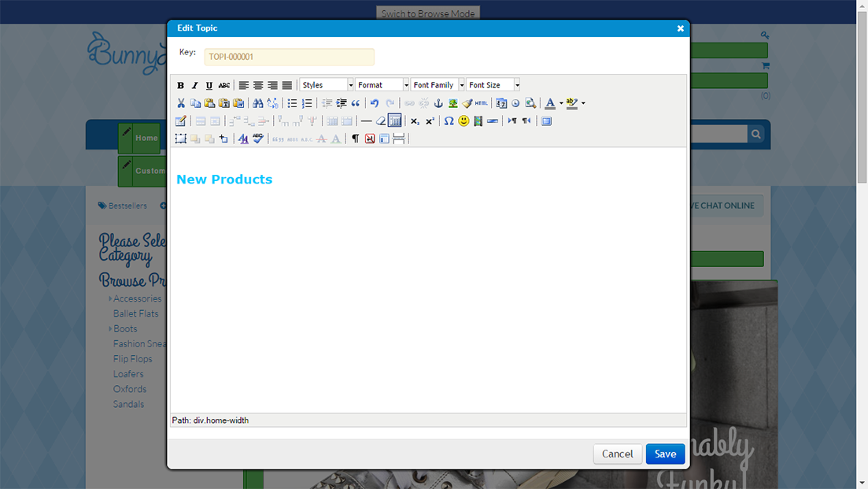Toggle underline text formatting
The height and width of the screenshot is (489, 868).
coord(209,85)
